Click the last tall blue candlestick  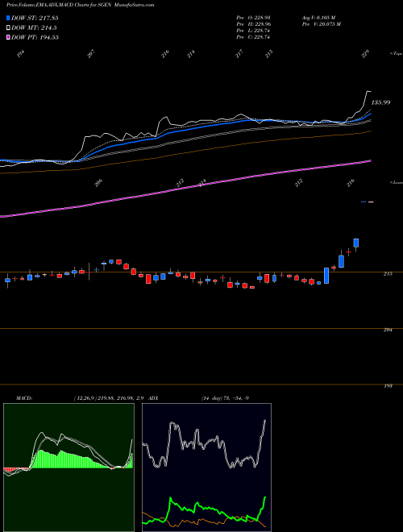point(356,243)
